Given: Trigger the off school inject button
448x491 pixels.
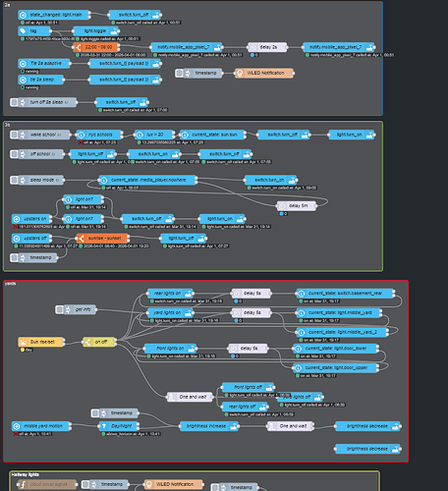Looking at the screenshot, I should pyautogui.click(x=14, y=154).
